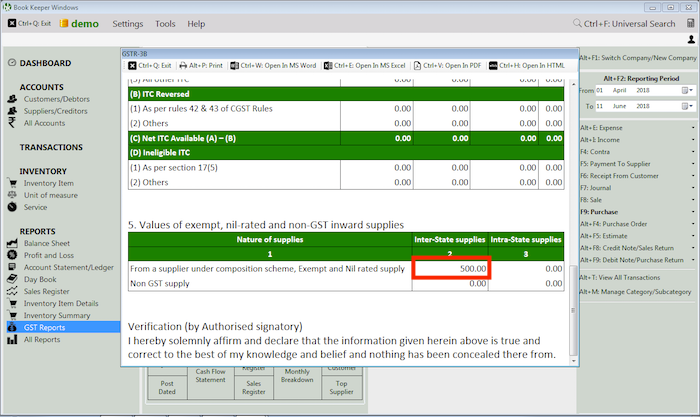Viewport: 700px width, 417px height.
Task: Click F7: Journal shortcut
Action: pyautogui.click(x=596, y=188)
